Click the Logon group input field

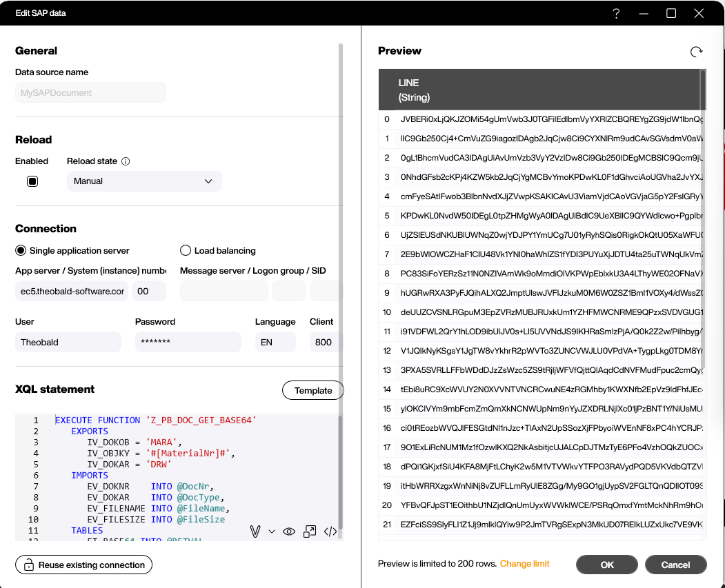click(289, 291)
